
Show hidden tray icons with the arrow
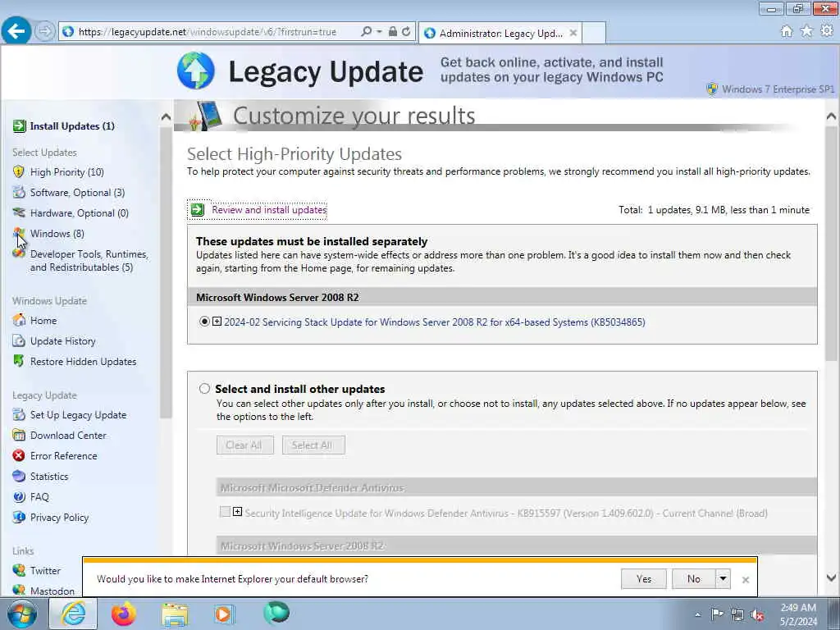click(697, 614)
